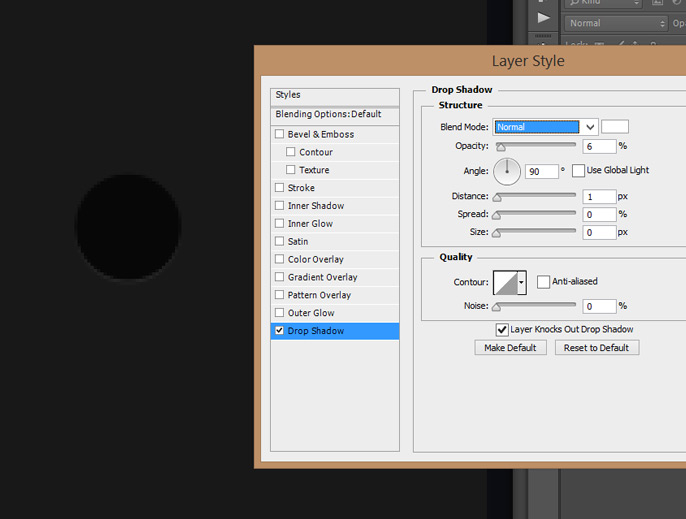
Task: Click the play arrow icon in side panel
Action: (543, 17)
